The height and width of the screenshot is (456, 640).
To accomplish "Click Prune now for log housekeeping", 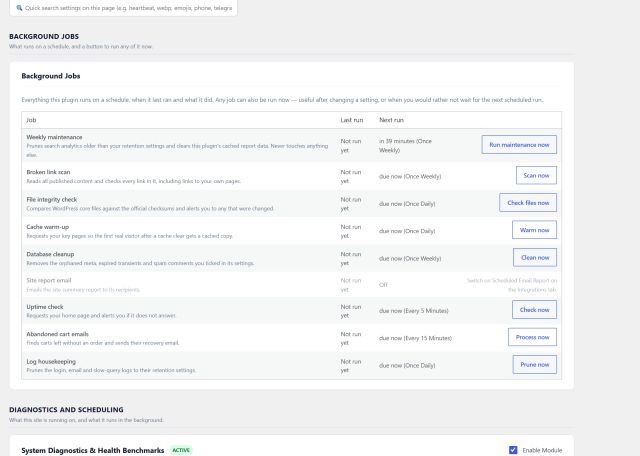I will 535,365.
